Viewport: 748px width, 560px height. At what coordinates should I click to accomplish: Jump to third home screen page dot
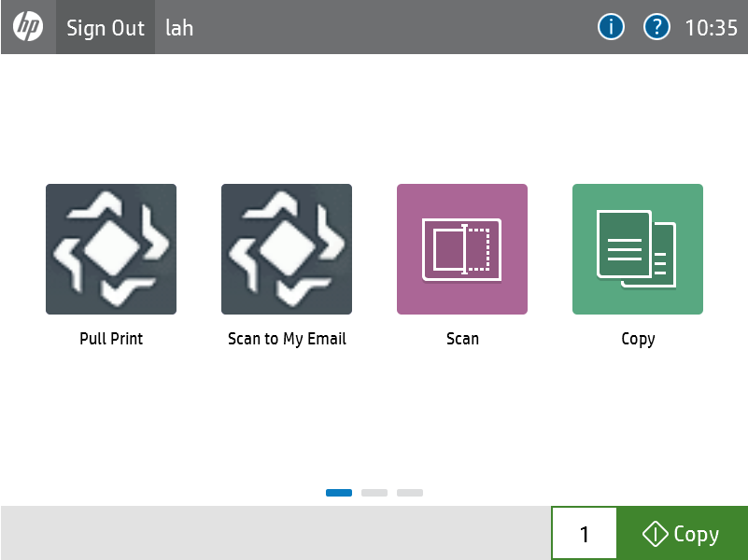click(x=410, y=492)
